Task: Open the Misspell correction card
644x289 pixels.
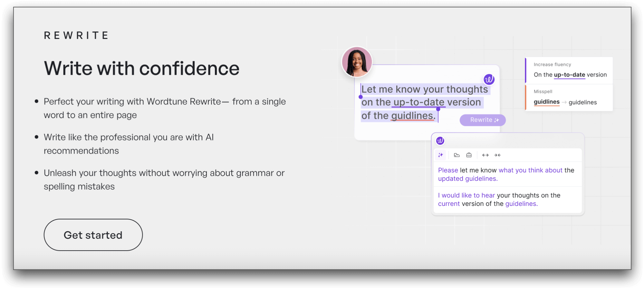Action: click(x=569, y=98)
